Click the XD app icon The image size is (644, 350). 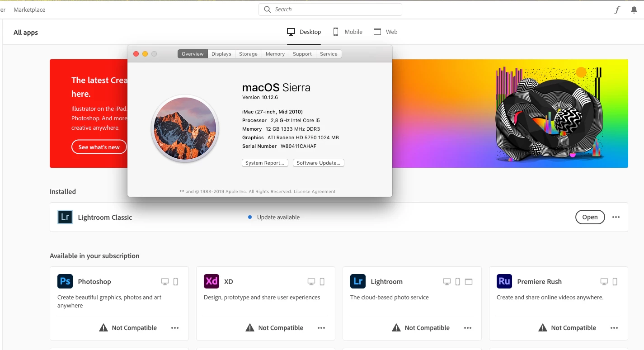212,281
